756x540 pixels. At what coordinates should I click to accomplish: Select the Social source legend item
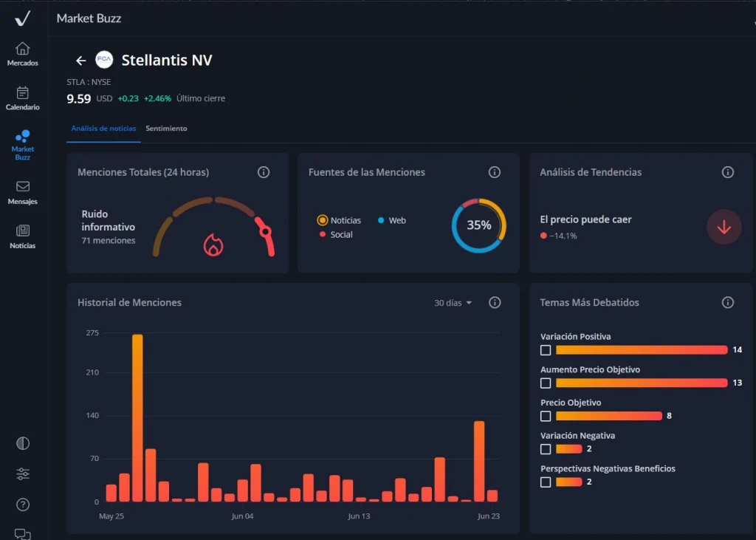coord(336,234)
